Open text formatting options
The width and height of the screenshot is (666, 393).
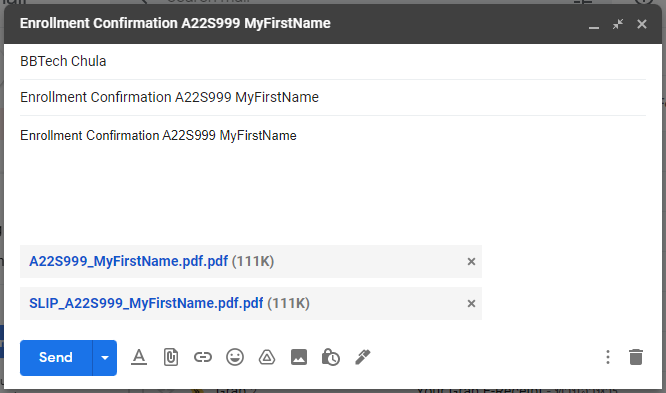[139, 357]
